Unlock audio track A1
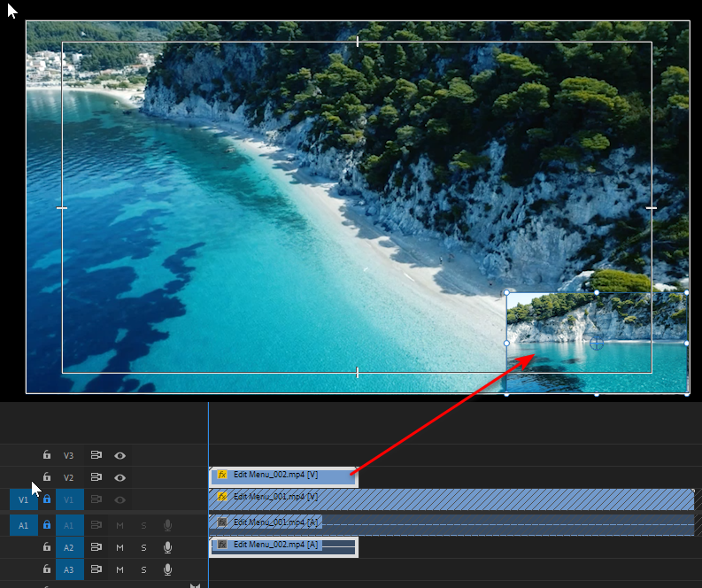 coord(47,525)
